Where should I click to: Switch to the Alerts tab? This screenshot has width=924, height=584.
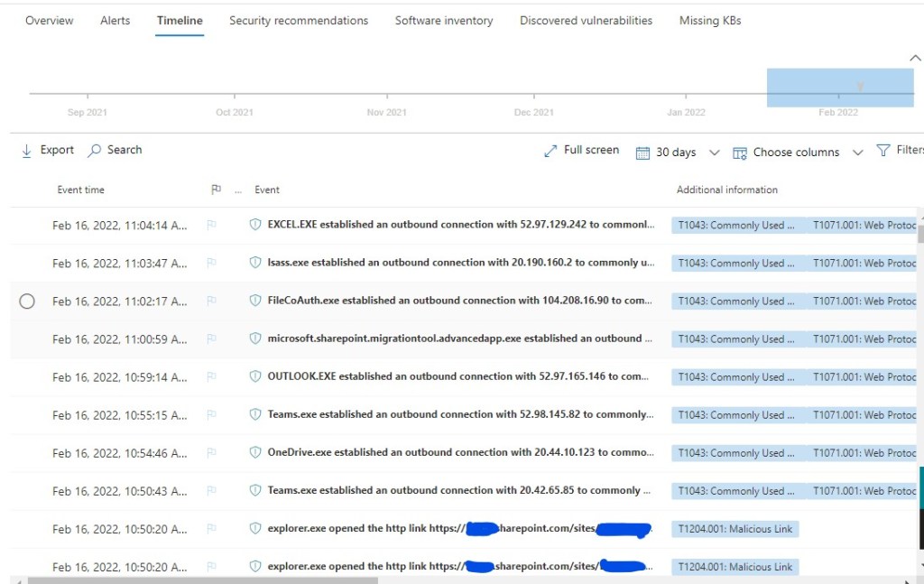[x=115, y=20]
